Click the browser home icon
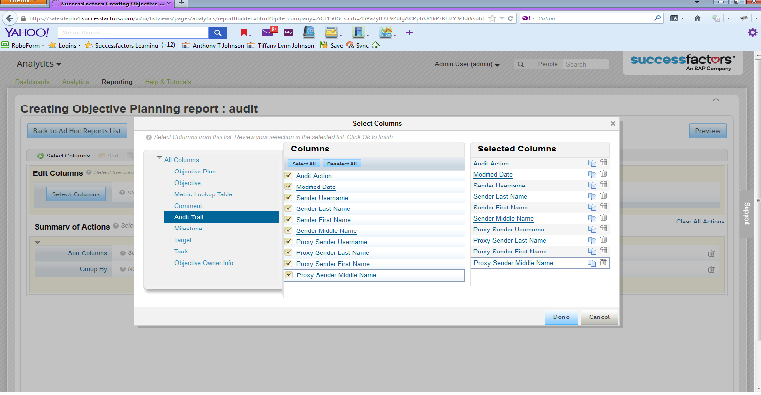 click(x=697, y=18)
